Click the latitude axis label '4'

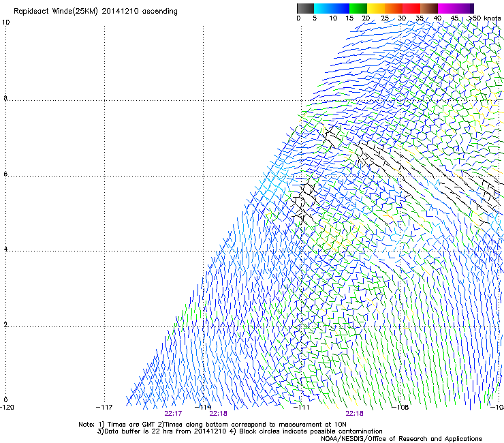click(x=5, y=249)
